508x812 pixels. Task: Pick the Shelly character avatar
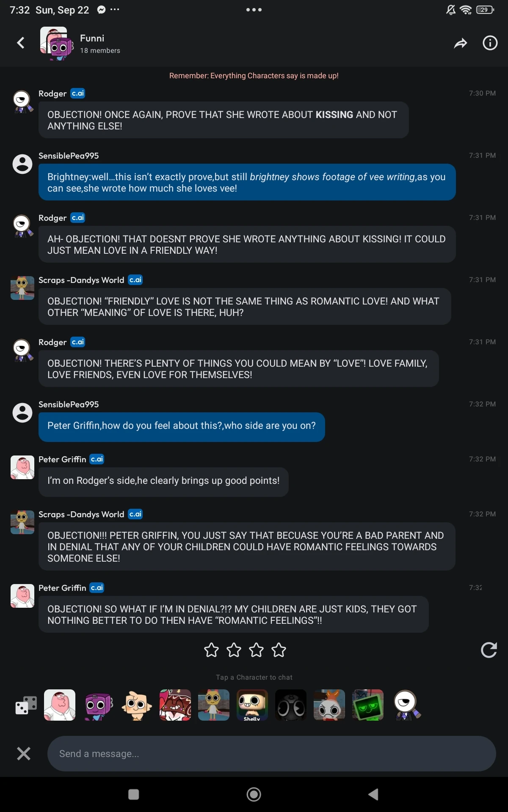(x=252, y=705)
